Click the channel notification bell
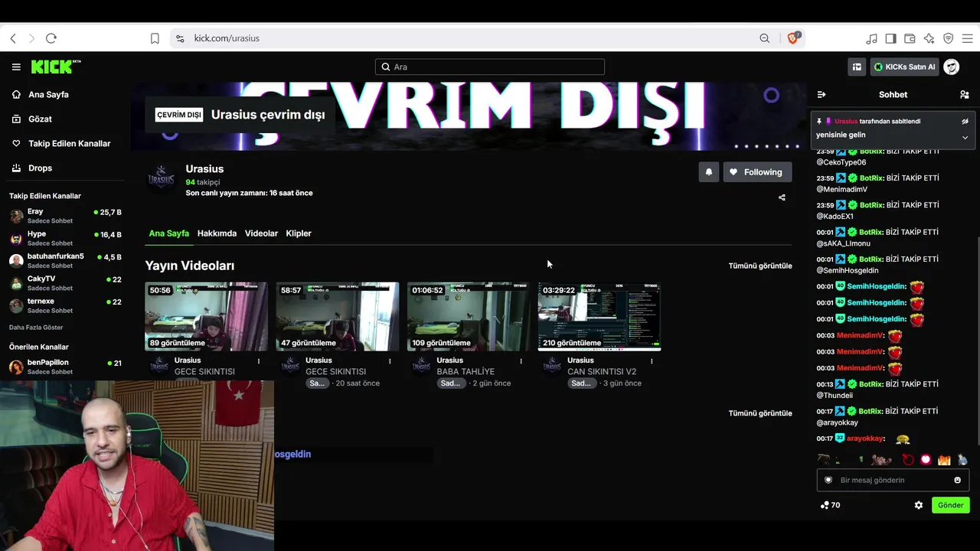This screenshot has width=980, height=551. click(709, 172)
